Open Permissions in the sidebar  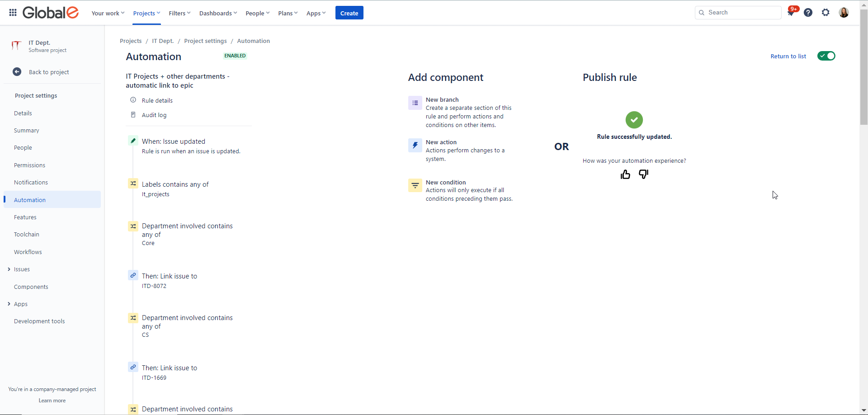coord(29,165)
